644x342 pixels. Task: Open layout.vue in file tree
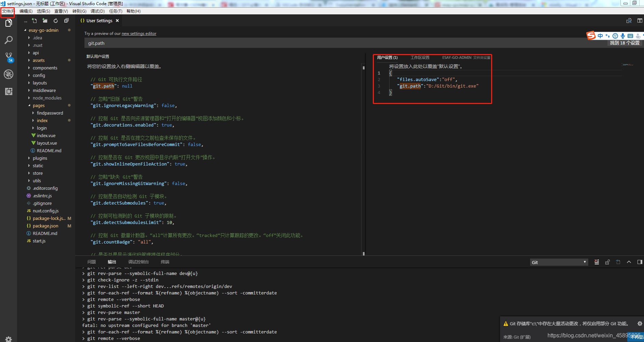coord(47,143)
